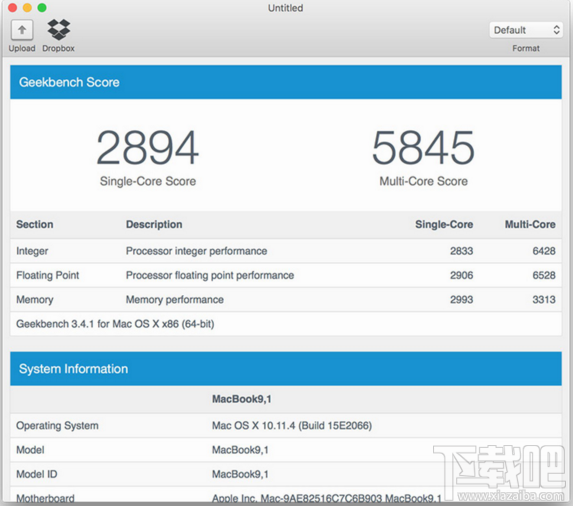The width and height of the screenshot is (573, 506).
Task: Click the 2894 single-core score
Action: point(148,148)
